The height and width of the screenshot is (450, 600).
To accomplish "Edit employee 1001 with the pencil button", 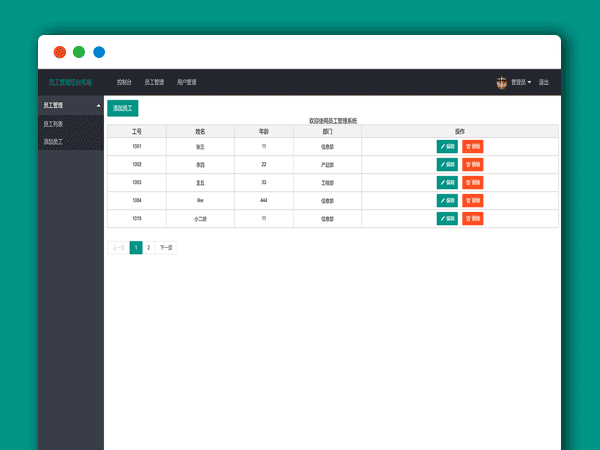I will (x=447, y=146).
